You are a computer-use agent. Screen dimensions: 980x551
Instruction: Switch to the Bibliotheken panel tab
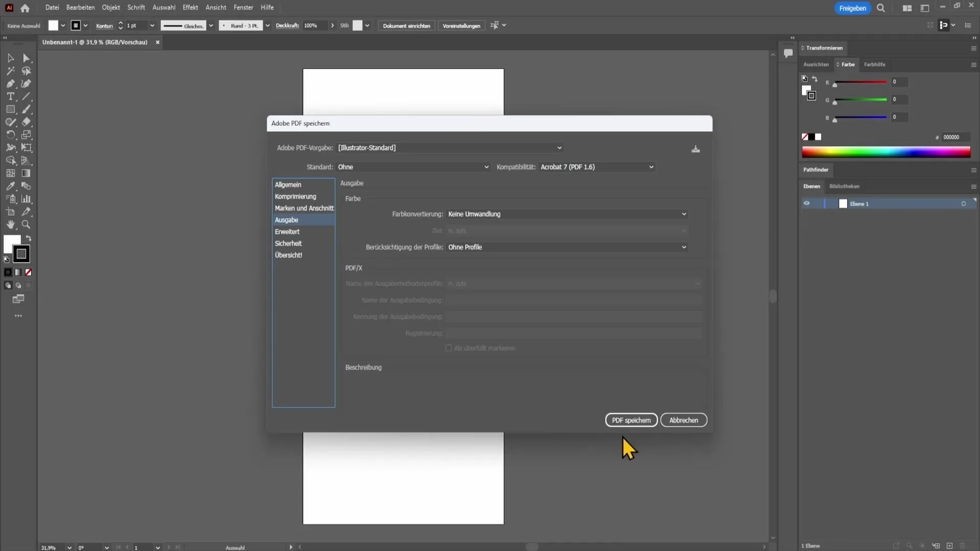coord(844,186)
